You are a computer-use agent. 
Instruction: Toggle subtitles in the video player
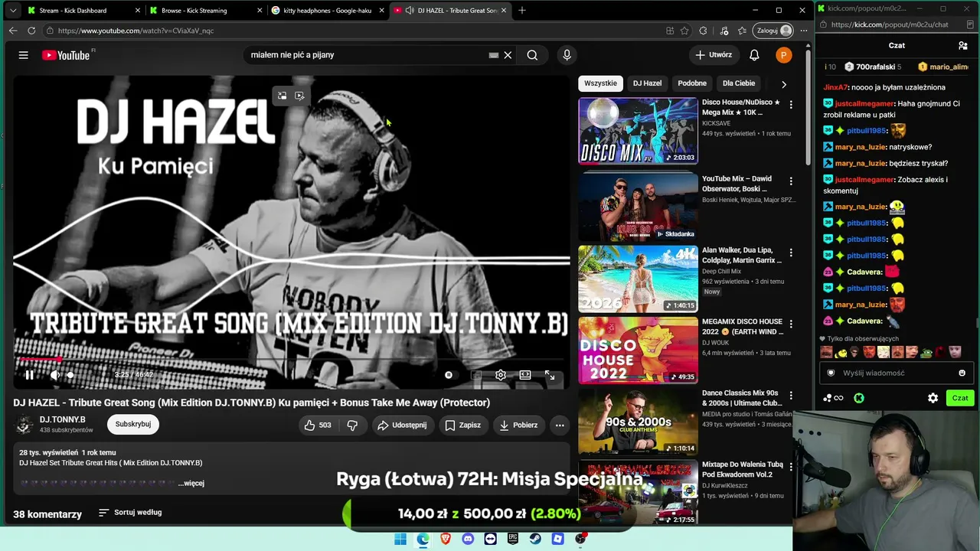pos(476,375)
